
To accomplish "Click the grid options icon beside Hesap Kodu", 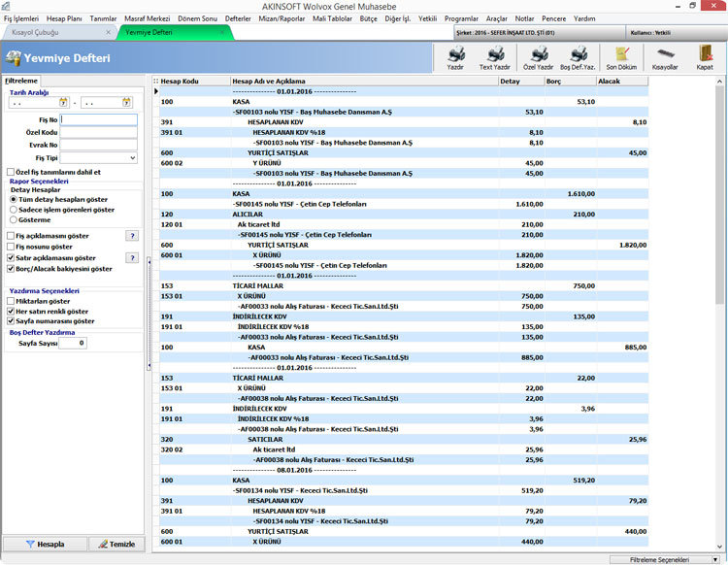I will click(156, 82).
